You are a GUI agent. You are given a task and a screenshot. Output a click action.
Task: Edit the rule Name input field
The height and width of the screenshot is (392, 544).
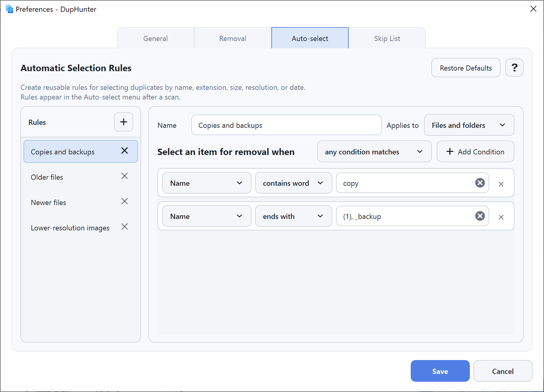coord(286,125)
